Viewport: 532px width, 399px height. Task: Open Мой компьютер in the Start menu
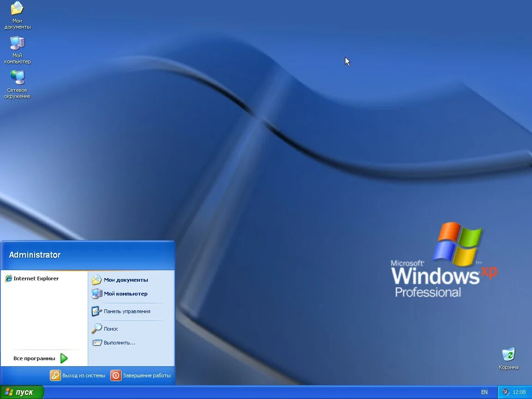click(x=131, y=294)
